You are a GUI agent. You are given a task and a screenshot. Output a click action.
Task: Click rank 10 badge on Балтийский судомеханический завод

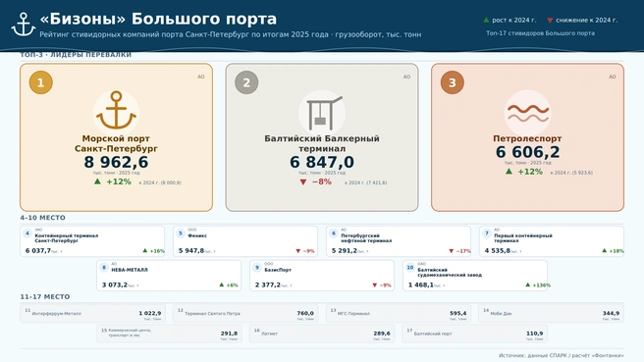click(410, 267)
